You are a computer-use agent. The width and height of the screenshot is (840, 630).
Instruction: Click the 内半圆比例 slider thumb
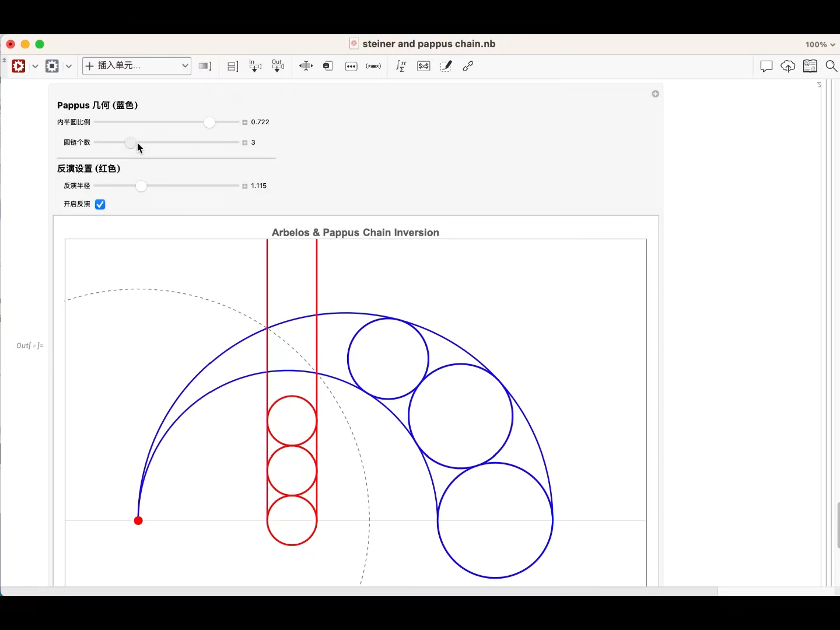(x=209, y=123)
